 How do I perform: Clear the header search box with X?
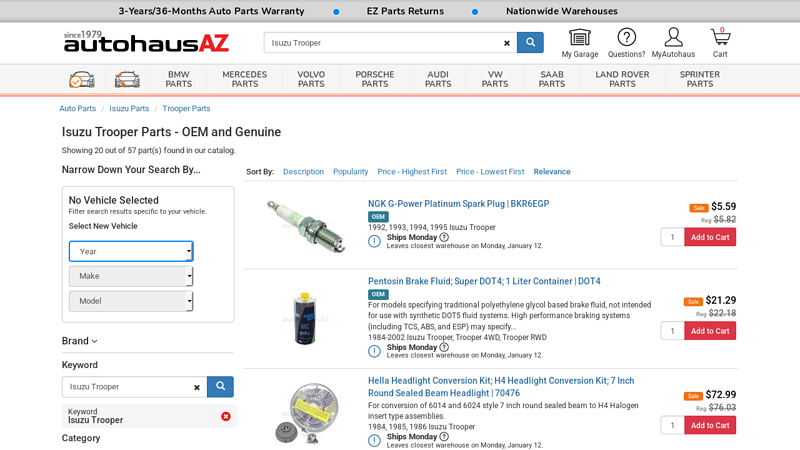[507, 43]
